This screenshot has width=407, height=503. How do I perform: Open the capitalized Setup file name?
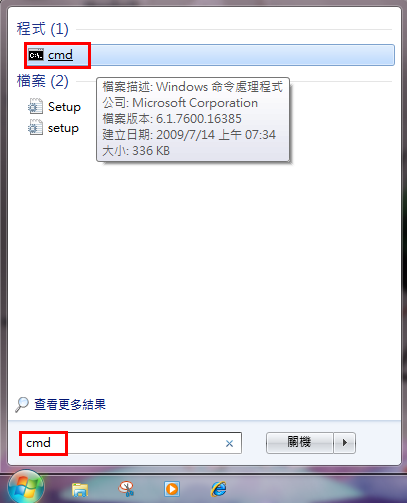[64, 107]
